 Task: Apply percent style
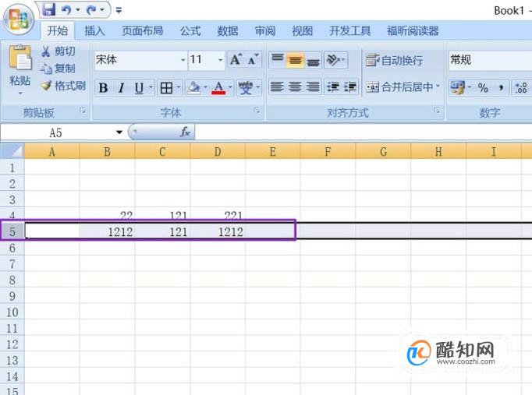point(483,88)
